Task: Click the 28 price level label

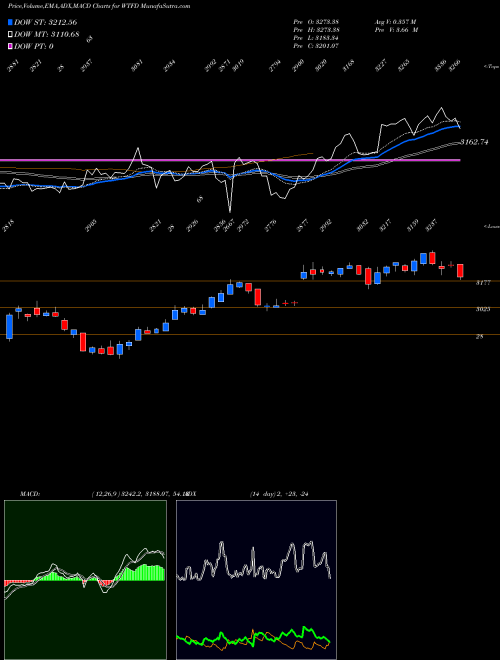Action: click(479, 337)
